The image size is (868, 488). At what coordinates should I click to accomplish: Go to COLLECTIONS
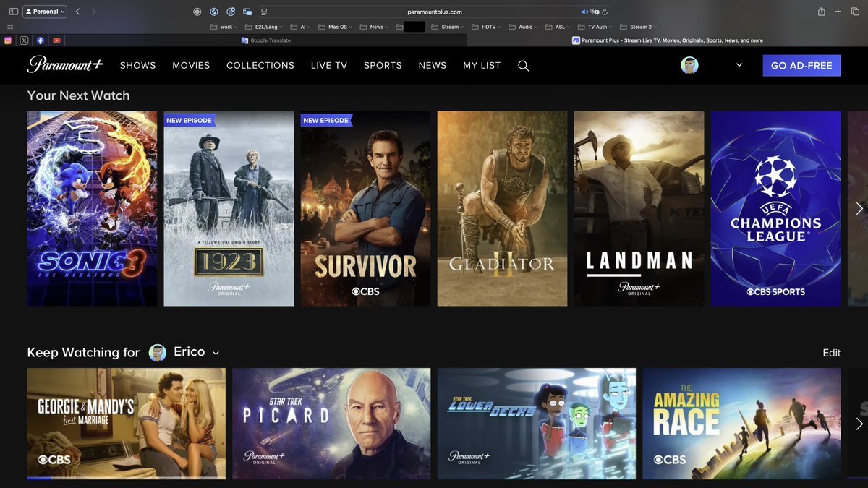click(260, 65)
